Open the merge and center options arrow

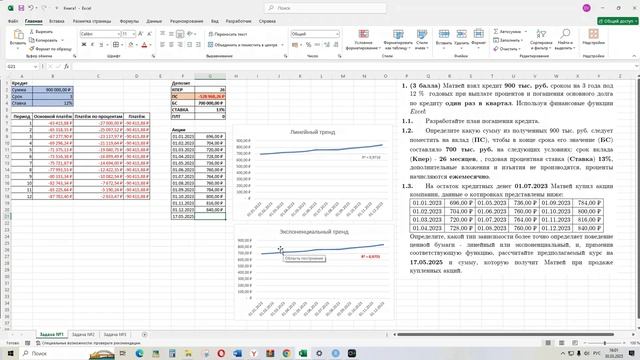[x=282, y=44]
